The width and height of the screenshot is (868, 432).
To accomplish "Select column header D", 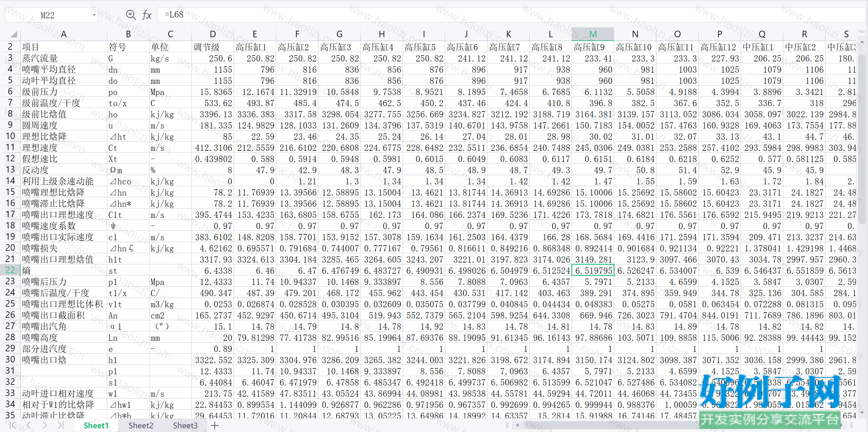I will tap(212, 34).
